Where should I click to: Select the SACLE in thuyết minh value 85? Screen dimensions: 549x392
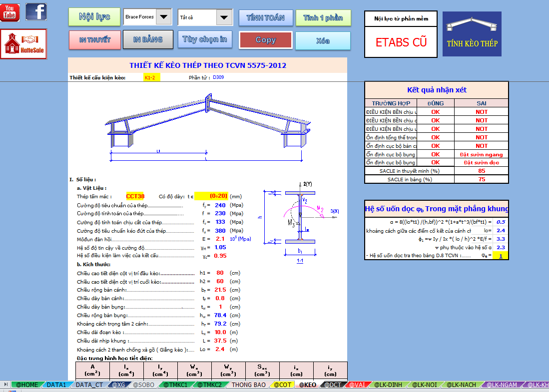point(482,171)
